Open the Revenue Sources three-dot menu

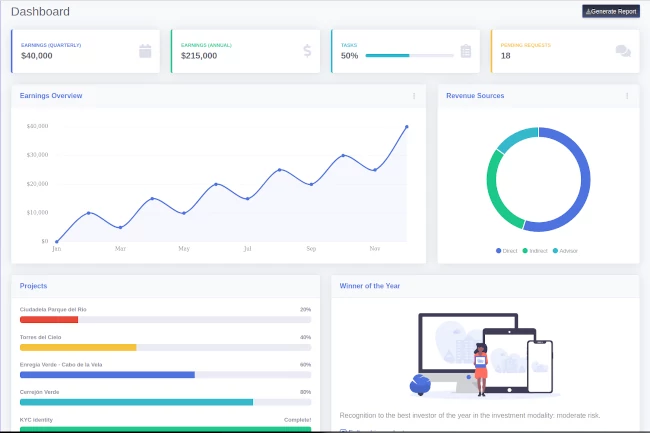627,96
